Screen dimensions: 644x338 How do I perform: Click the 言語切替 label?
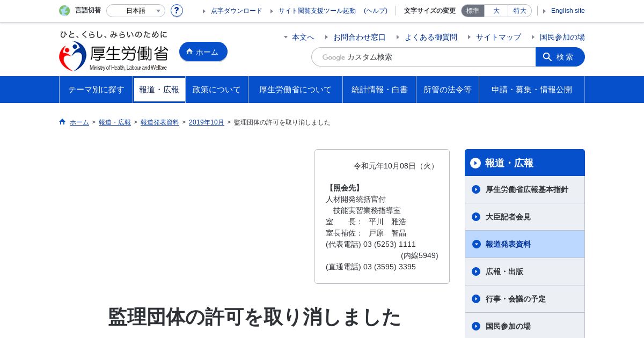click(88, 10)
